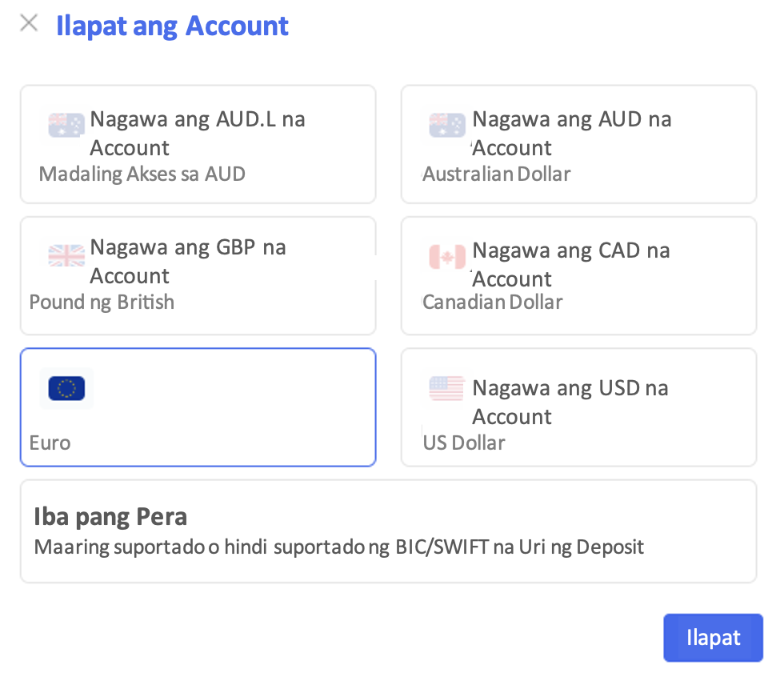
Task: Click the United States flag icon
Action: pos(446,388)
